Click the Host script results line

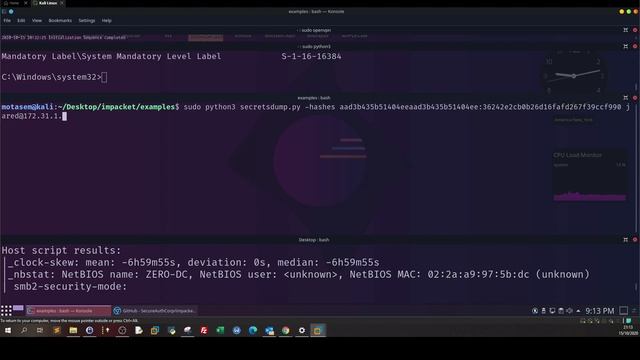(61, 250)
